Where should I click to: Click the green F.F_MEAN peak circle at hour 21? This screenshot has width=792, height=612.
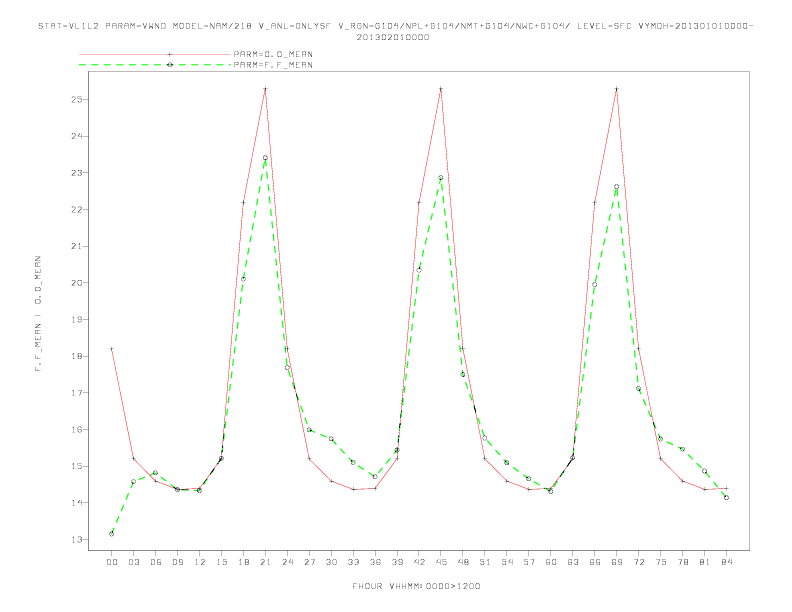265,158
